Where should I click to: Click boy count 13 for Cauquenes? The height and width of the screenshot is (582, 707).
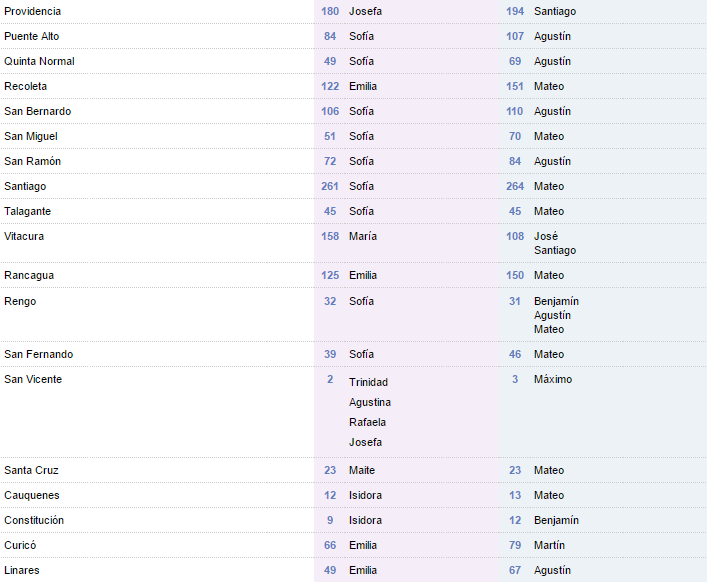(x=515, y=495)
